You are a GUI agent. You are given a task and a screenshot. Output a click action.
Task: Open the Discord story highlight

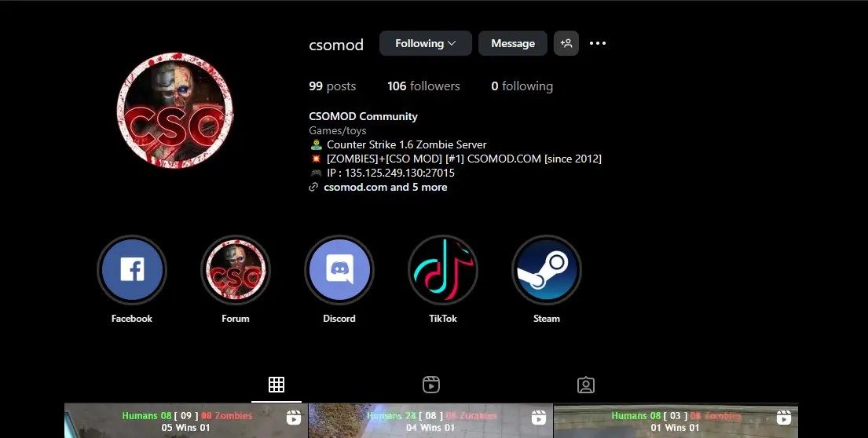tap(339, 270)
